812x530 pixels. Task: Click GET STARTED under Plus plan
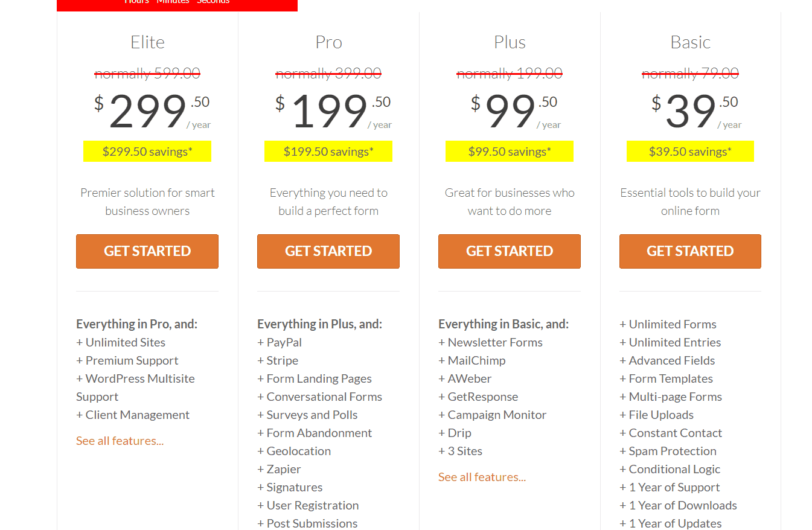510,251
